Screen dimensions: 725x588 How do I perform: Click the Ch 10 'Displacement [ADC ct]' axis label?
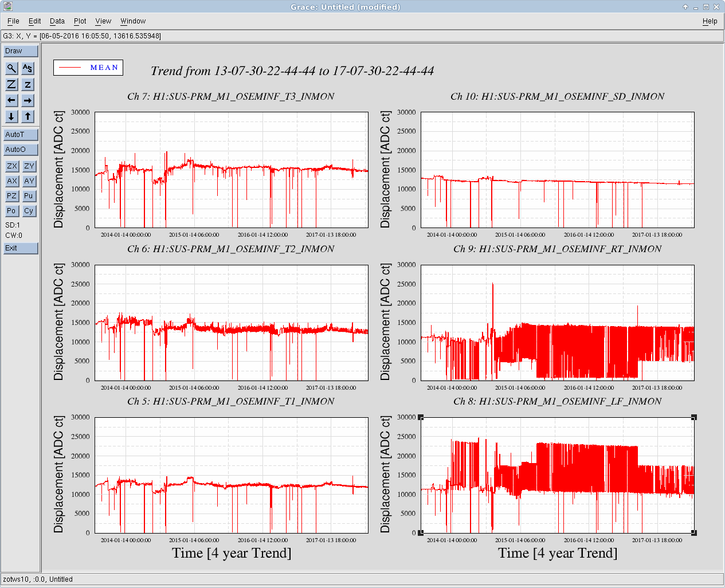pos(385,170)
